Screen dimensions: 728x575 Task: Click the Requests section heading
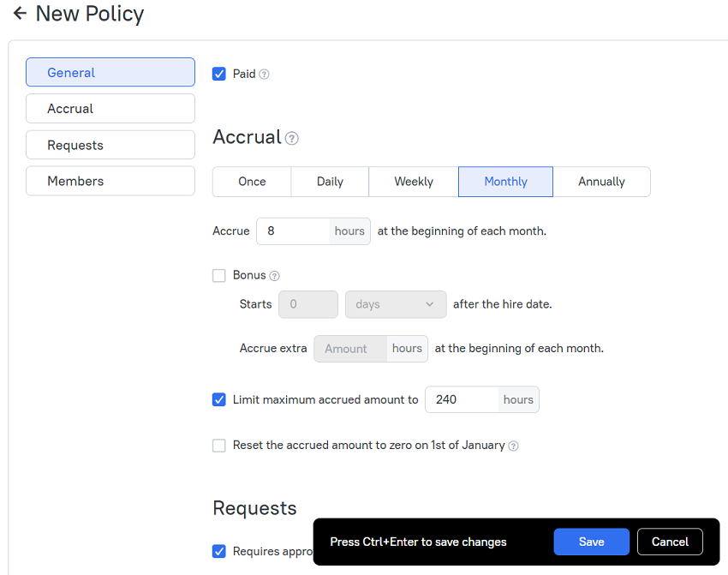point(254,508)
